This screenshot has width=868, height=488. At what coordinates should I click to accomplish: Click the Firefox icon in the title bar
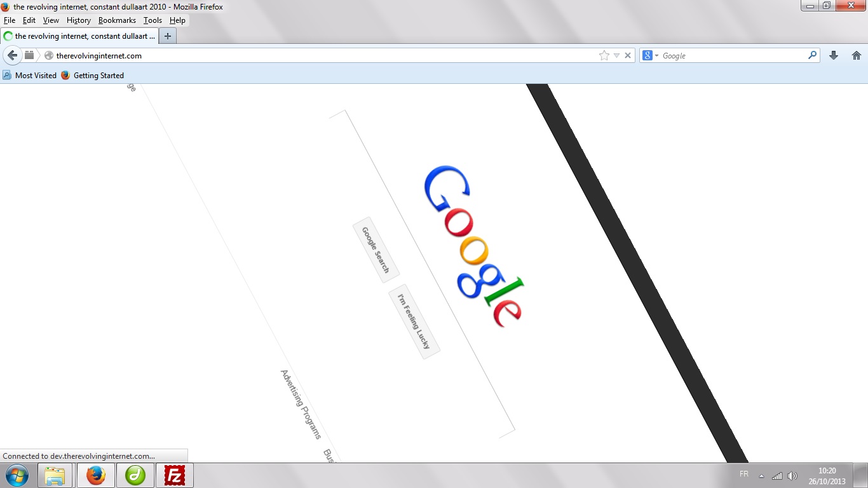6,7
